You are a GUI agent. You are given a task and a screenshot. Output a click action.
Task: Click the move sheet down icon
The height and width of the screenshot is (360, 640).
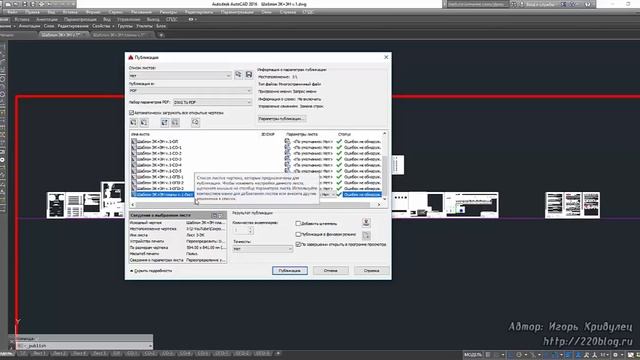[175, 122]
